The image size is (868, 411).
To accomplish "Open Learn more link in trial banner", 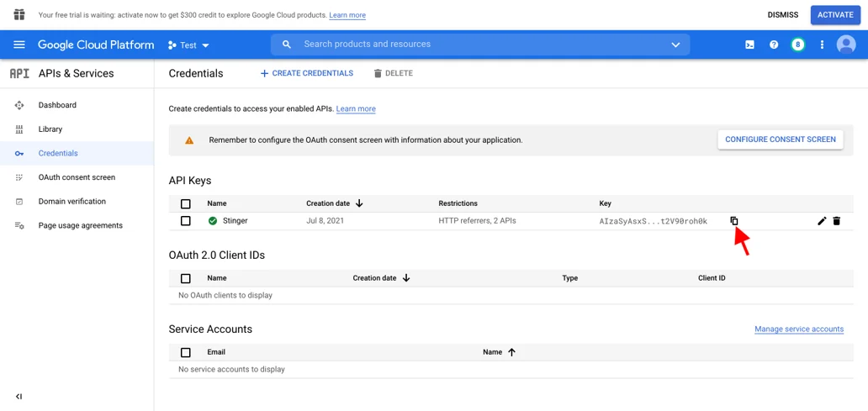I will 347,15.
